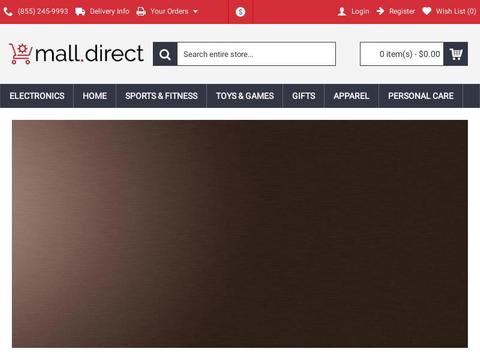Click the shopping cart icon button
This screenshot has height=360, width=480.
click(x=456, y=54)
